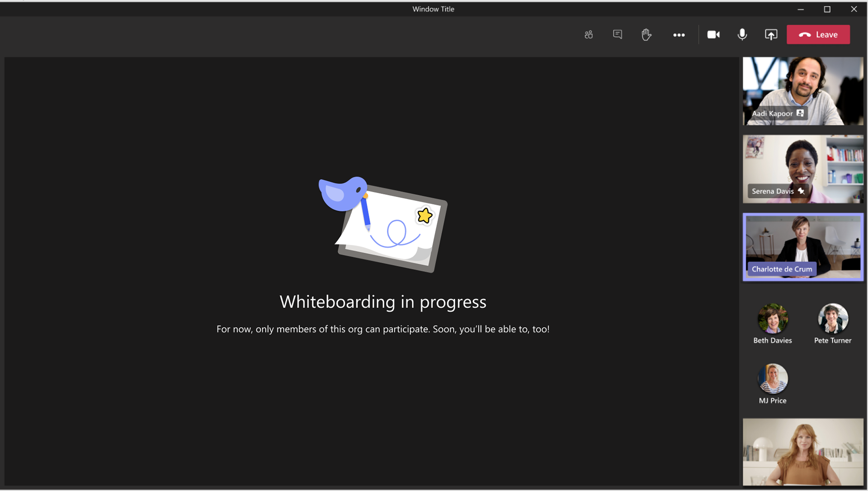Toggle the camera on or off
Screen dimensions: 868x491
tap(713, 35)
